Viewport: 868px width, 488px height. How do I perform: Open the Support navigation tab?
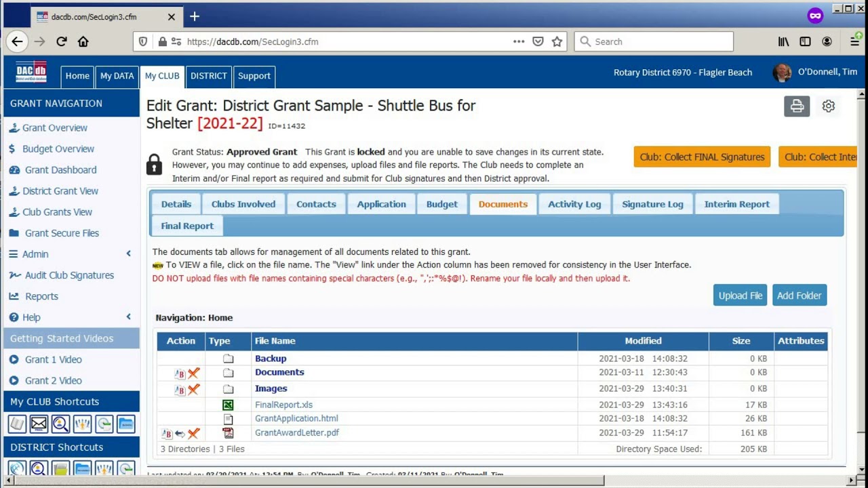click(254, 76)
